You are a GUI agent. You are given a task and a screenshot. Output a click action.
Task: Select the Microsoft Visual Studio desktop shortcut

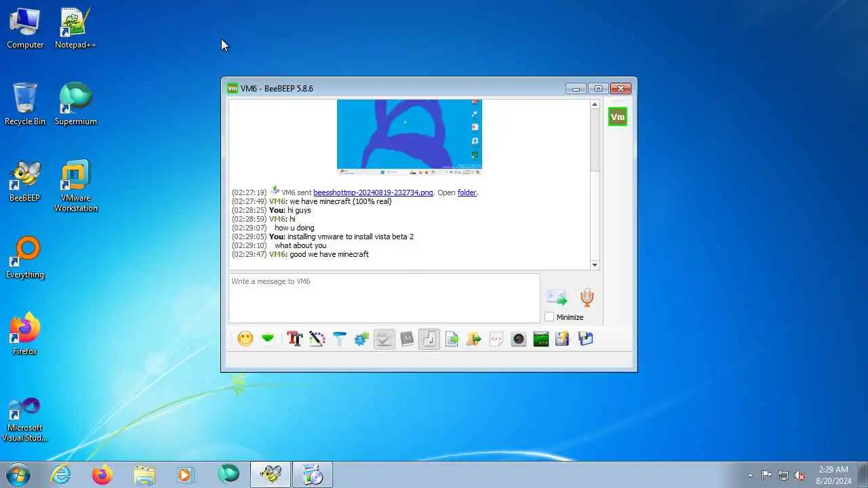[x=25, y=420]
